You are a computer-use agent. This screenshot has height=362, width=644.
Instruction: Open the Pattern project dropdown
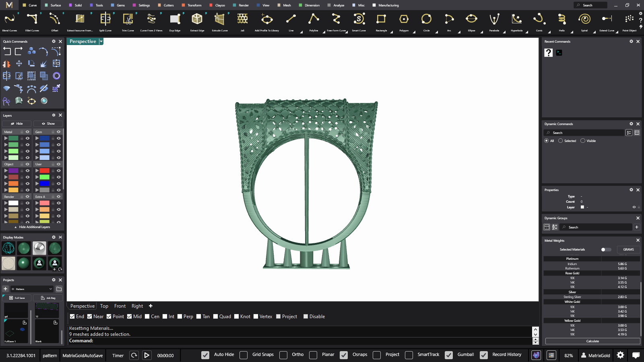(32, 289)
